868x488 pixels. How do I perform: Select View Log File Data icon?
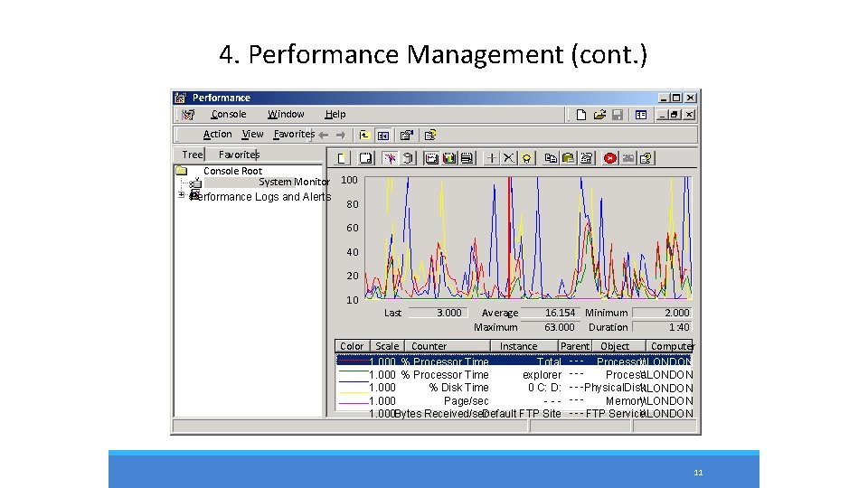408,158
